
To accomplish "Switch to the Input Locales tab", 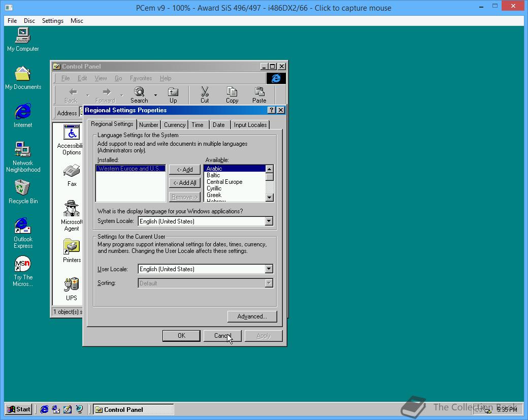I will pyautogui.click(x=250, y=124).
